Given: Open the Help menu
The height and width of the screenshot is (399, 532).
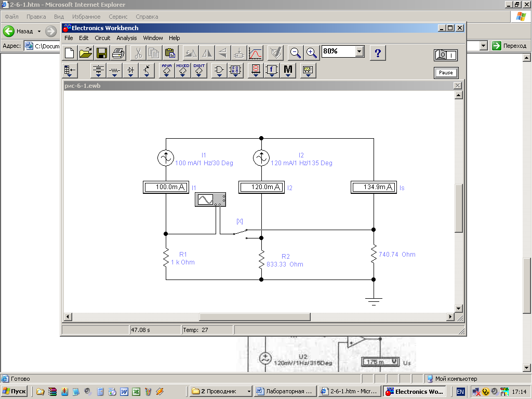Looking at the screenshot, I should pos(174,38).
